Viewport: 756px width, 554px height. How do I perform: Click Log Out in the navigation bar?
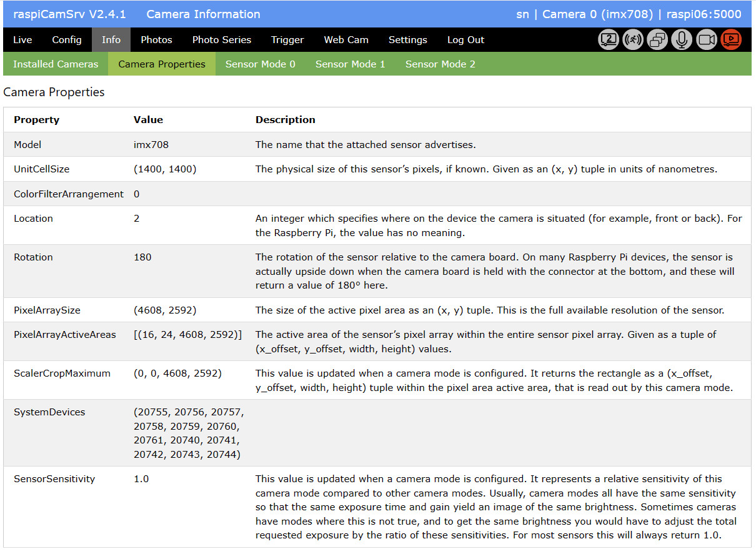pyautogui.click(x=466, y=40)
